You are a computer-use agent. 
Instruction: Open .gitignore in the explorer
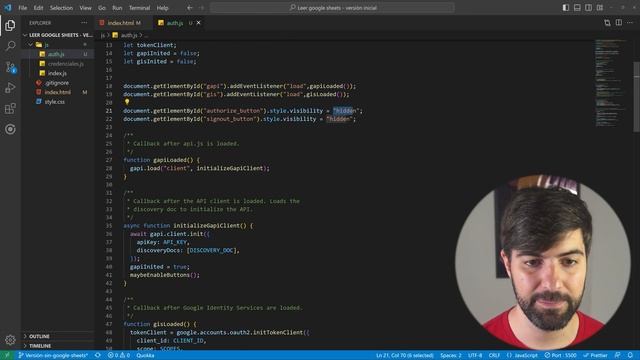57,83
